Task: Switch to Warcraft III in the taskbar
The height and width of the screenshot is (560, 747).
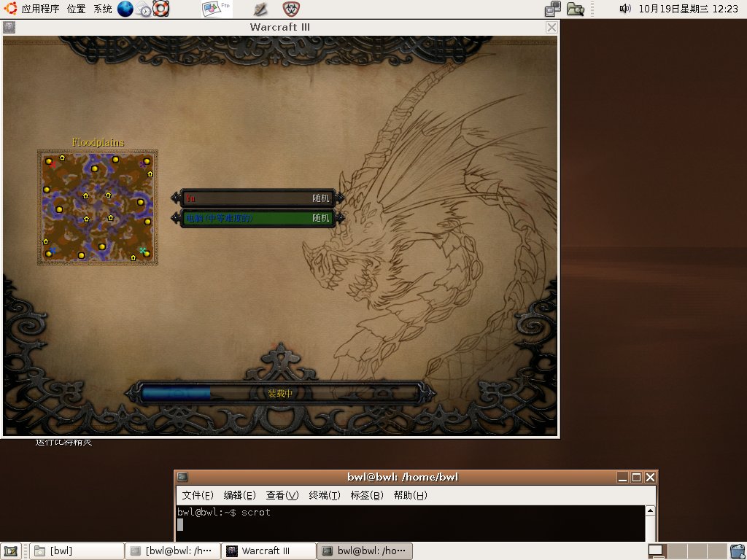Action: pyautogui.click(x=268, y=551)
